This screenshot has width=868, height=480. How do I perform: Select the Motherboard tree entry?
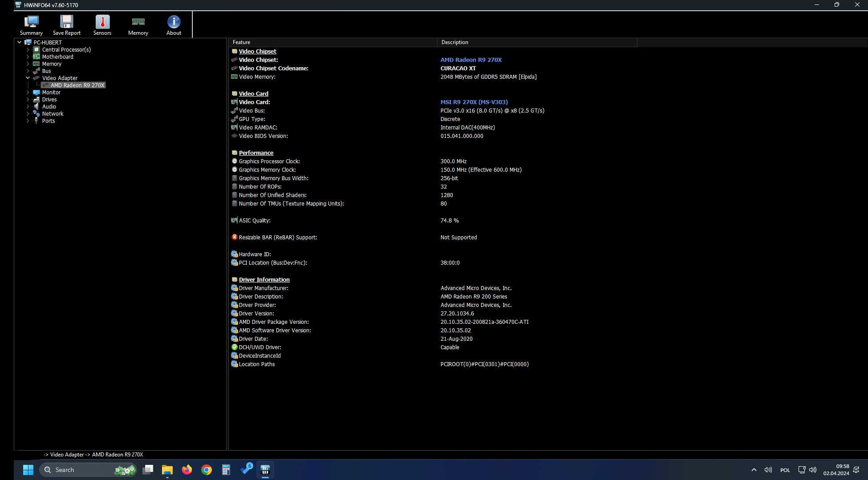[x=57, y=56]
